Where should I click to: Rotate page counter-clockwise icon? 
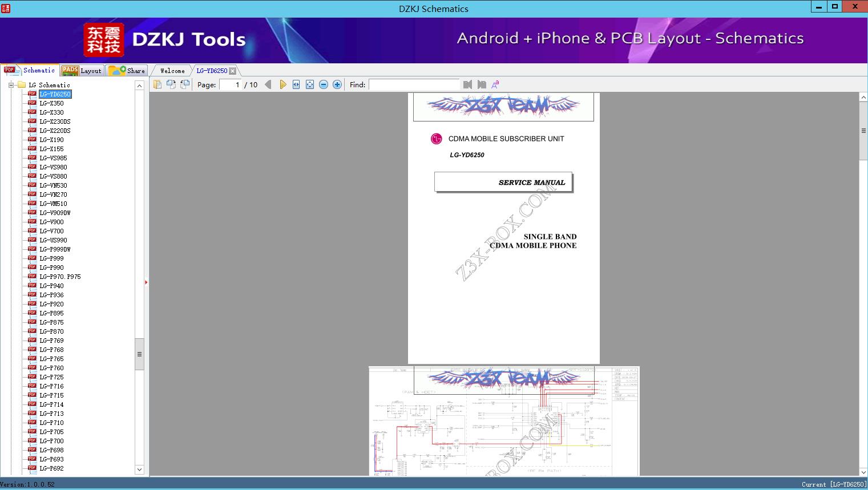[x=184, y=84]
